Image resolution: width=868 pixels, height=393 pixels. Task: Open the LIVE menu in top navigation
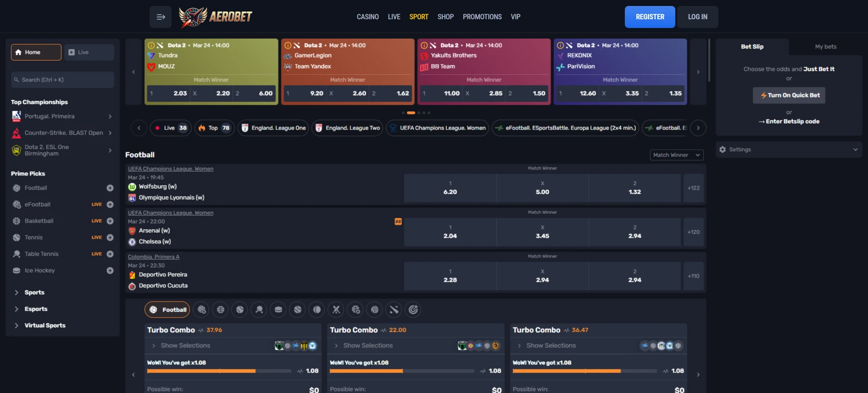[394, 17]
